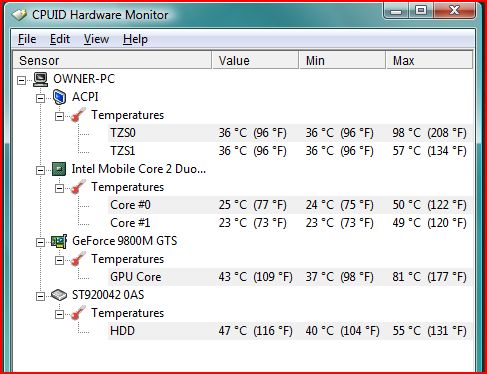Screen dimensions: 487x374
Task: Click the GeForce graphics card icon
Action: [59, 241]
